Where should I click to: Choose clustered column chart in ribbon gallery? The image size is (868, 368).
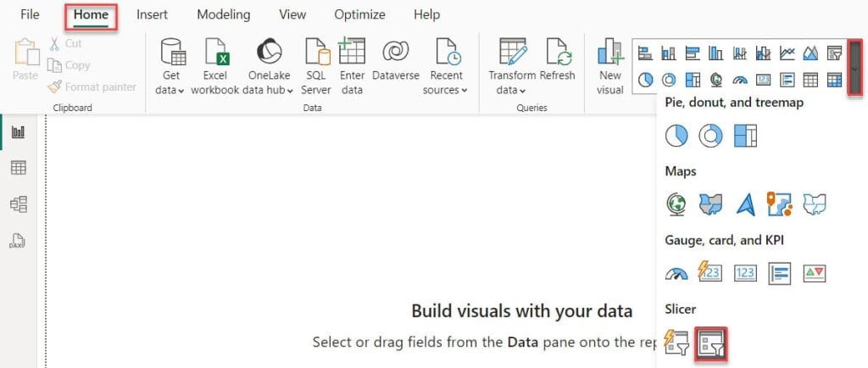click(x=715, y=53)
